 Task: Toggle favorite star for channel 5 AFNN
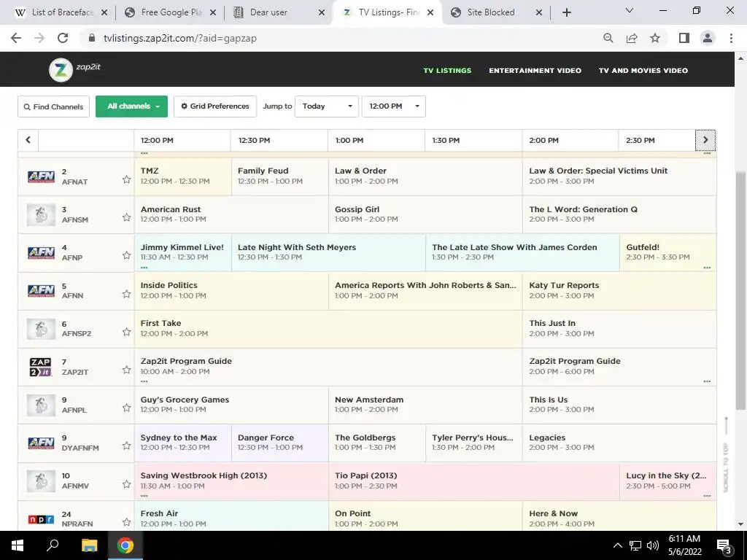pyautogui.click(x=126, y=294)
